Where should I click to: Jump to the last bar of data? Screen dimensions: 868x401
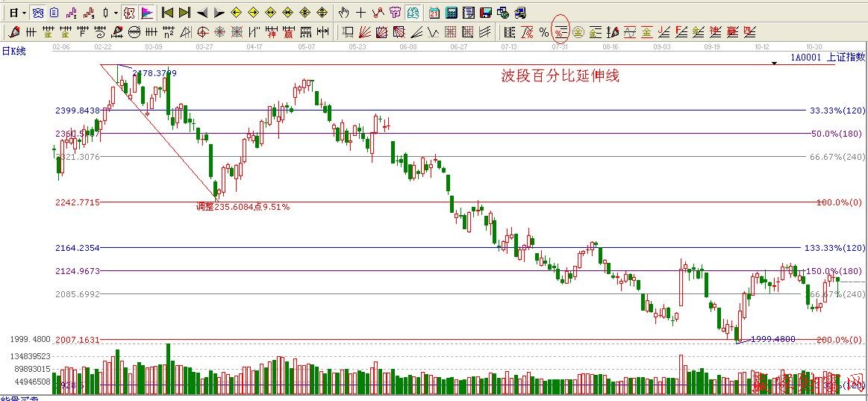[x=184, y=13]
